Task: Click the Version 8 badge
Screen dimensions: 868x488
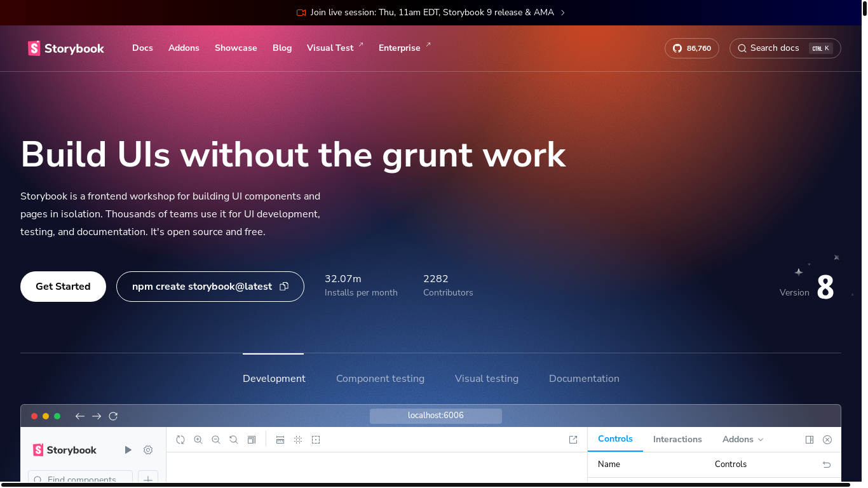Action: click(x=808, y=287)
